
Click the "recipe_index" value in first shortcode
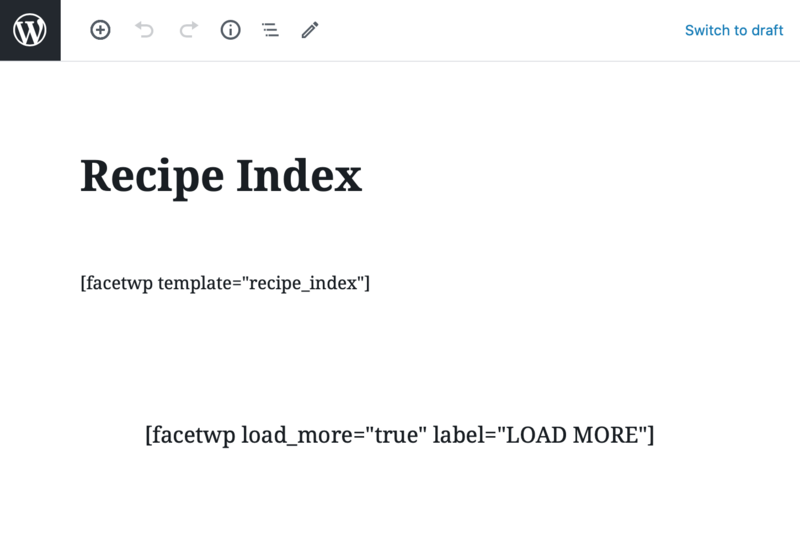(303, 284)
